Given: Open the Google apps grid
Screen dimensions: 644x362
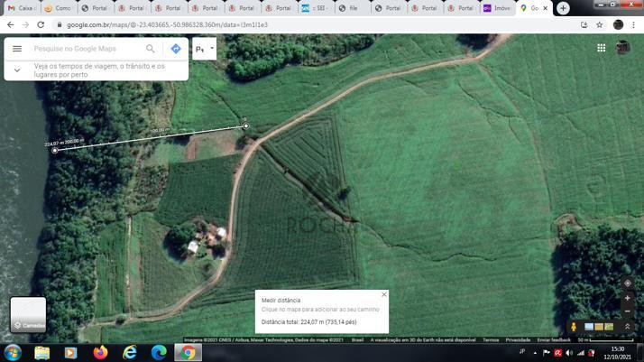Looking at the screenshot, I should coord(601,48).
